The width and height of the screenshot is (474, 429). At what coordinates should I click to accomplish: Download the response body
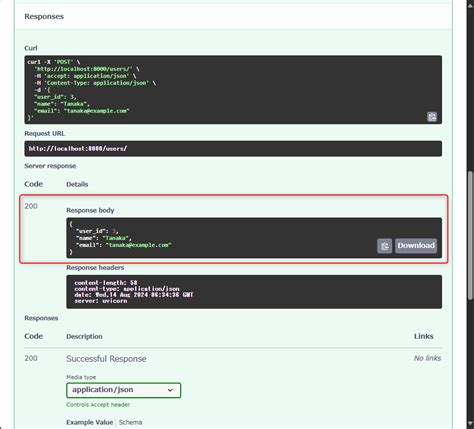pyautogui.click(x=416, y=246)
